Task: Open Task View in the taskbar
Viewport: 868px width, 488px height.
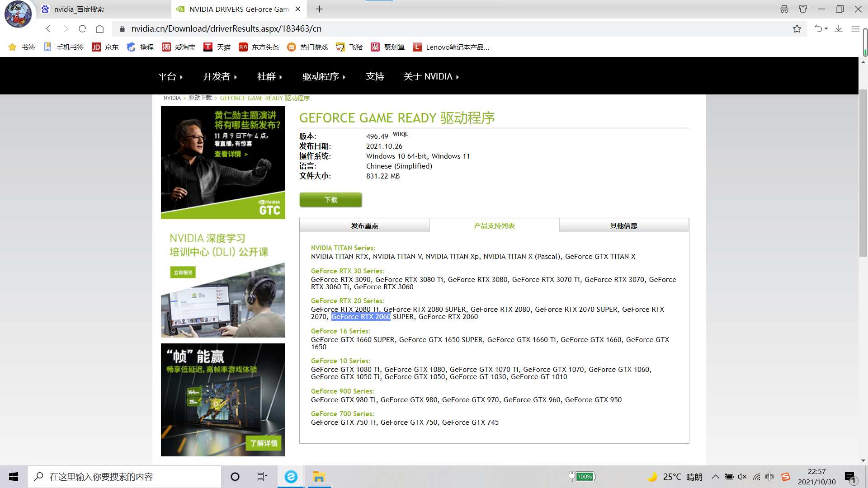Action: [262, 477]
